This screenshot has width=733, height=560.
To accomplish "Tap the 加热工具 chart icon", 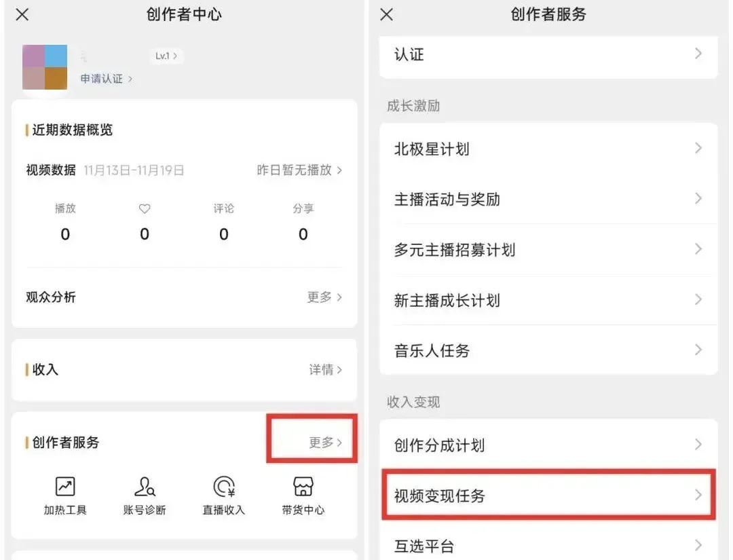I will click(65, 487).
